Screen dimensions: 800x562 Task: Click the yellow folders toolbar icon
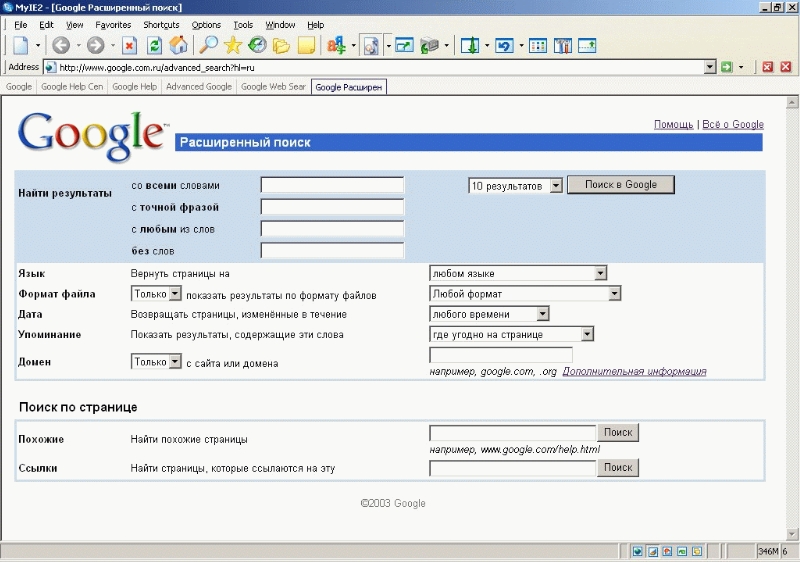pyautogui.click(x=281, y=45)
